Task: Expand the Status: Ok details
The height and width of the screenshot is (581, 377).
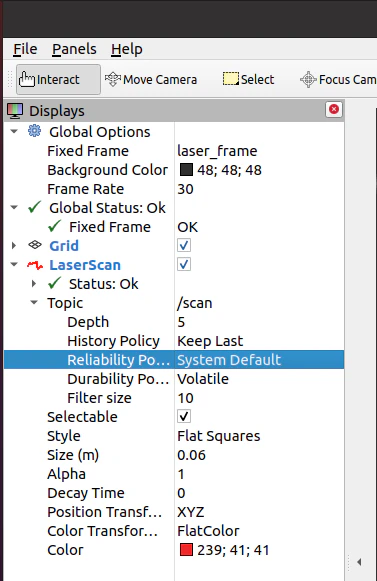Action: [x=34, y=284]
